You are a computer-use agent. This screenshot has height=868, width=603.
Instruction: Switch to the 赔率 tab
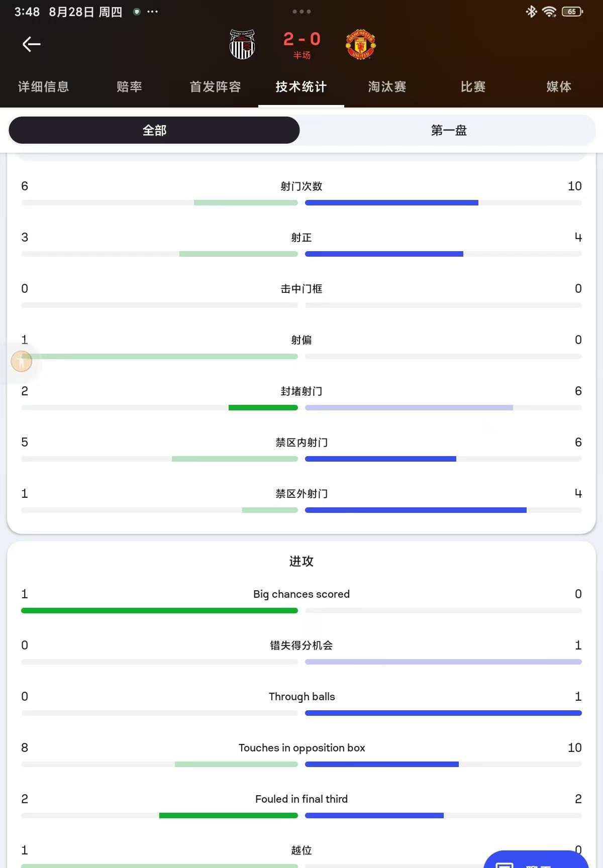(129, 87)
